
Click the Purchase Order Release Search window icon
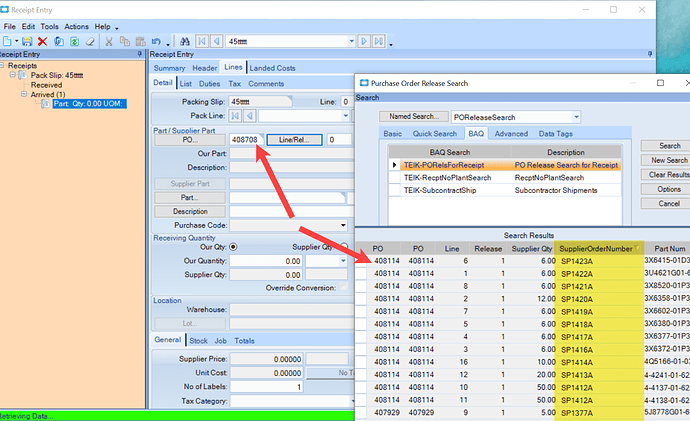364,83
